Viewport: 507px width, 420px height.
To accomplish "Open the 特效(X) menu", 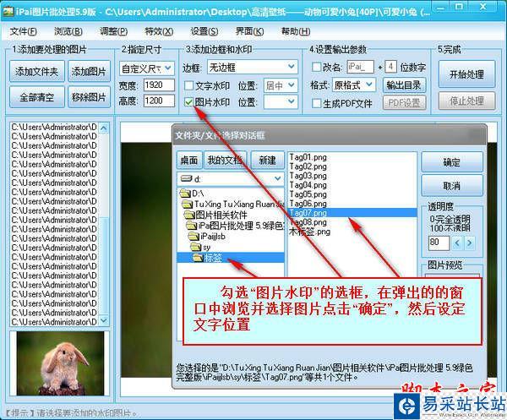I will (159, 31).
